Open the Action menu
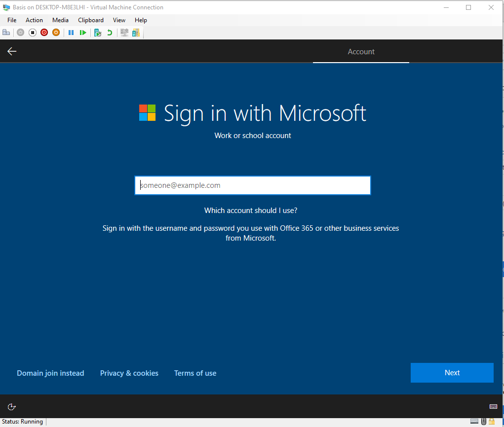The height and width of the screenshot is (427, 504). [x=34, y=20]
